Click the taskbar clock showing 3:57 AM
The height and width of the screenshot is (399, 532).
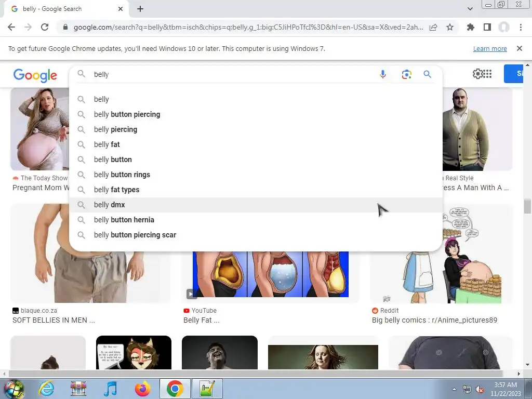click(x=505, y=389)
